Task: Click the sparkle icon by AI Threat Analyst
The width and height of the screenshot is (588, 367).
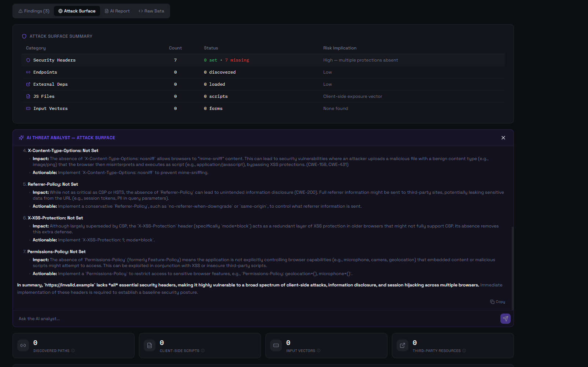Action: (x=21, y=138)
